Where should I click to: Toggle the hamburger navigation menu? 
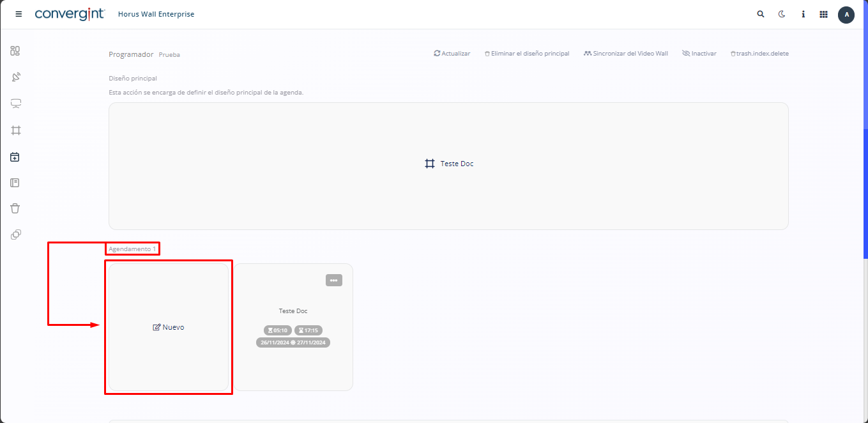[19, 14]
